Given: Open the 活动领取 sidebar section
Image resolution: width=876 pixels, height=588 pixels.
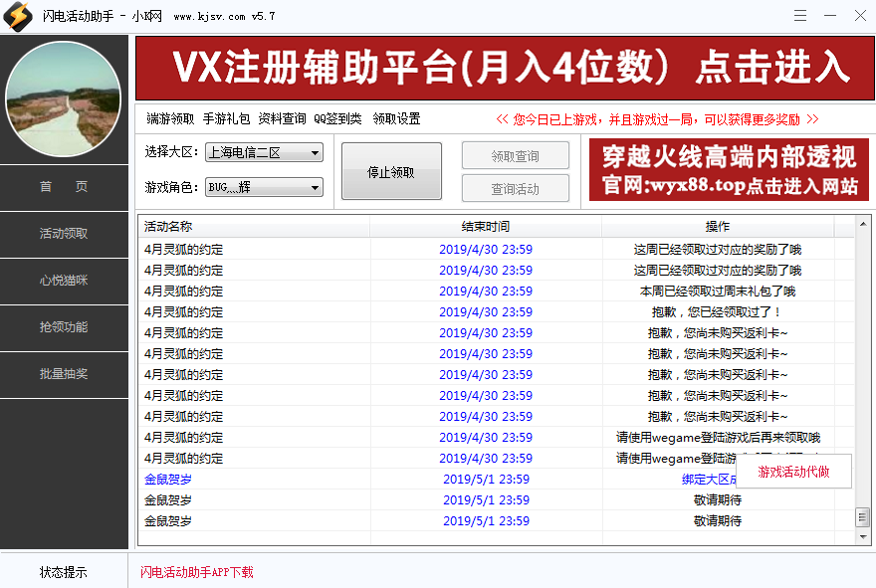Looking at the screenshot, I should click(64, 235).
